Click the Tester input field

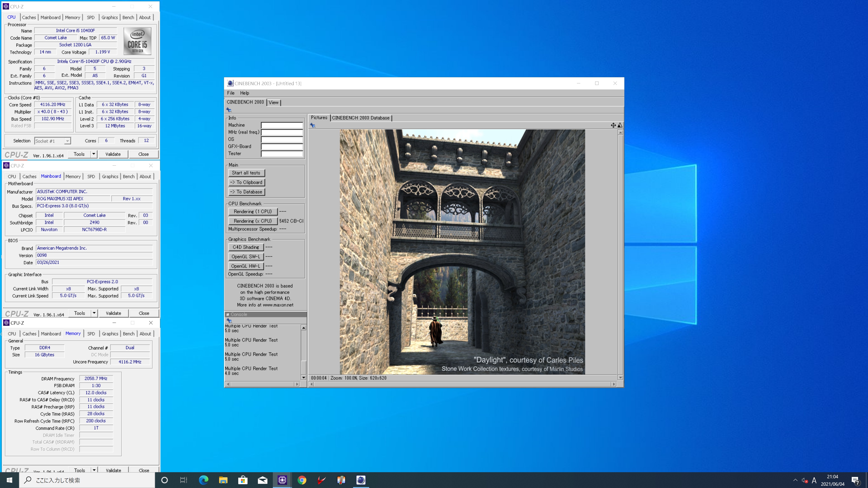pos(282,154)
